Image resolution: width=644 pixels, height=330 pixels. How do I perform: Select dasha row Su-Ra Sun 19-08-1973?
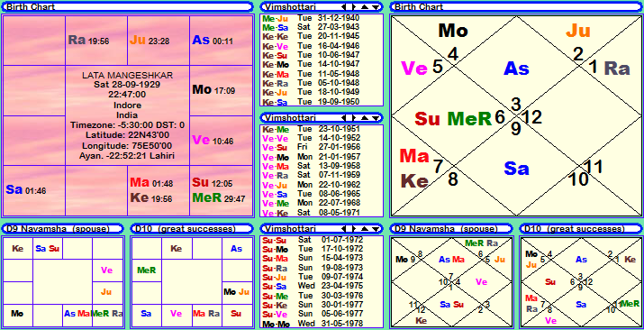click(313, 268)
